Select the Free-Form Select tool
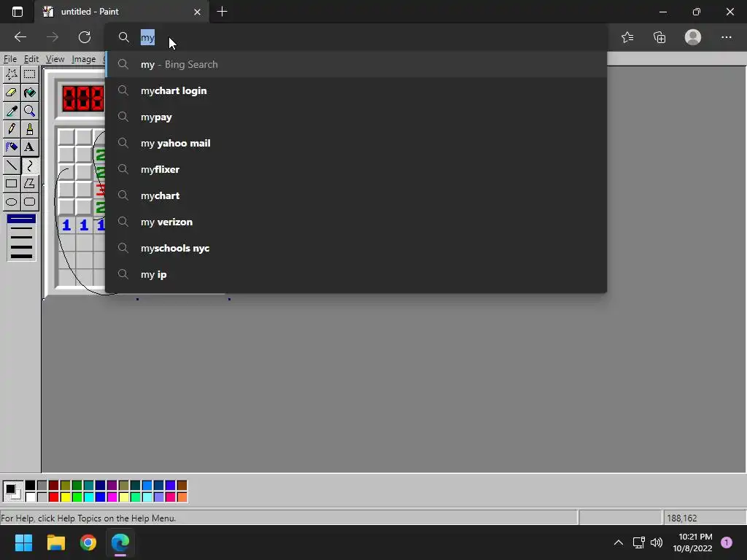The height and width of the screenshot is (560, 747). pyautogui.click(x=12, y=74)
